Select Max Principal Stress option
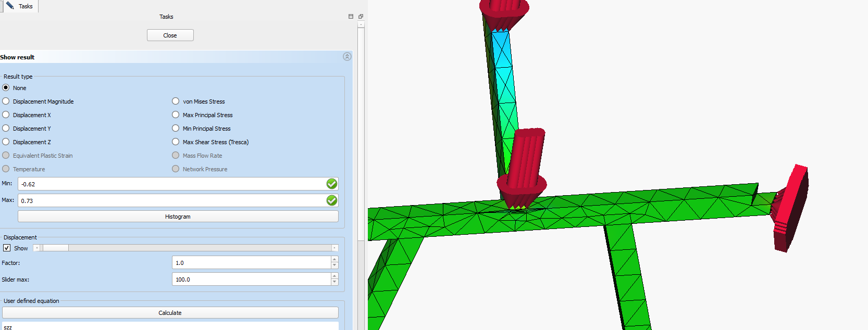This screenshot has width=868, height=330. pos(176,115)
